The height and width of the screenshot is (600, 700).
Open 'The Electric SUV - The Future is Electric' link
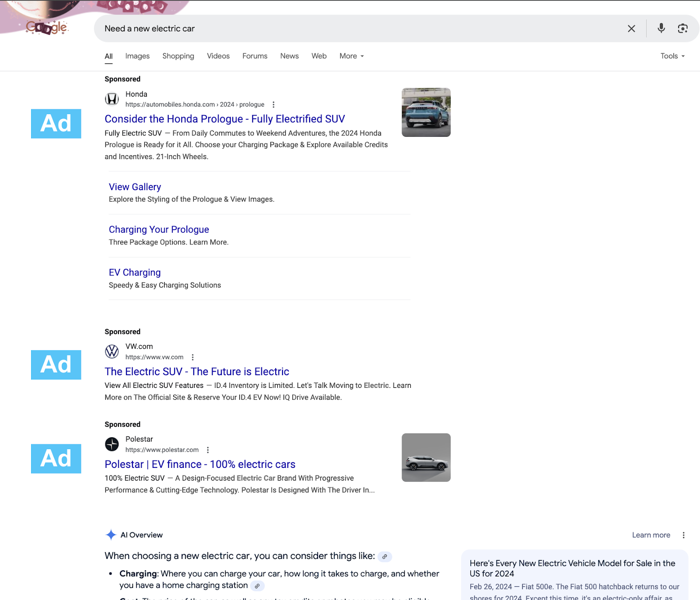[x=197, y=371]
